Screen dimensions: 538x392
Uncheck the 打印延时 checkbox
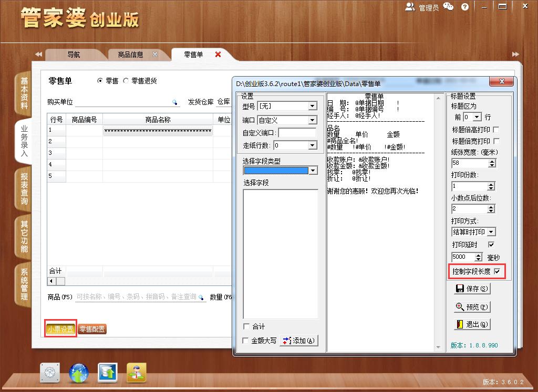491,245
